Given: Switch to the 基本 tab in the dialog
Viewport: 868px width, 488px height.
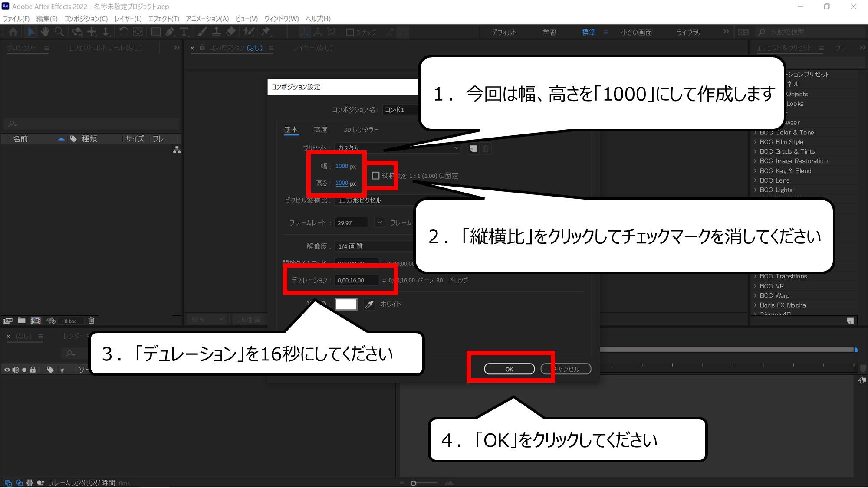Looking at the screenshot, I should 291,130.
